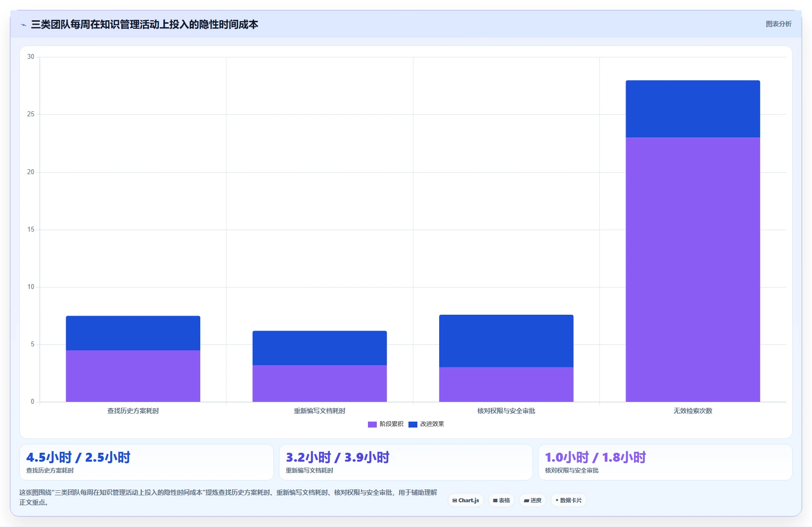Select the purple bar segment for 查找历史方案耗时
The width and height of the screenshot is (812, 527).
133,376
